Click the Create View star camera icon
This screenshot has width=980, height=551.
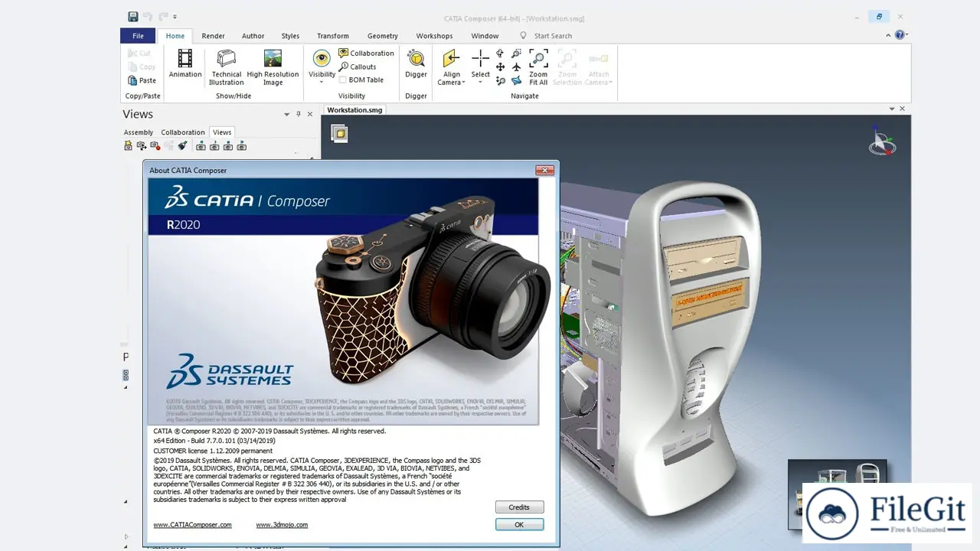(129, 145)
